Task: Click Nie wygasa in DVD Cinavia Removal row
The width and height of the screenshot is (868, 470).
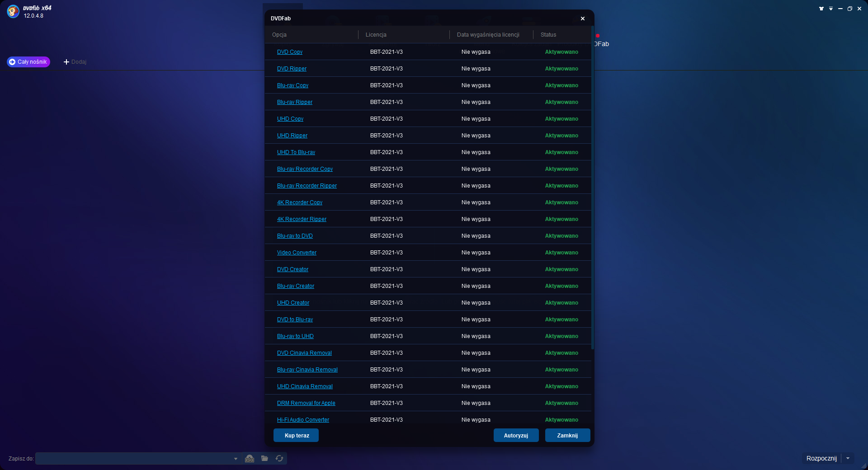Action: [x=476, y=353]
